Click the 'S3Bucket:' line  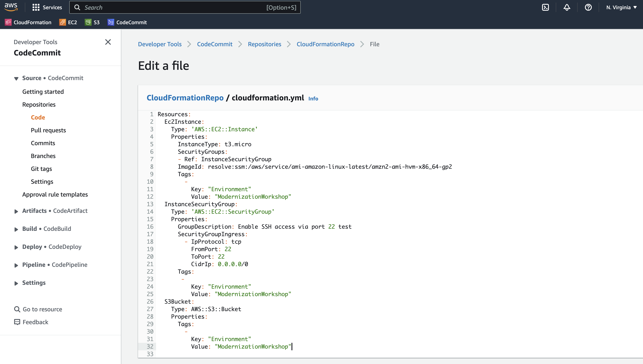click(179, 302)
